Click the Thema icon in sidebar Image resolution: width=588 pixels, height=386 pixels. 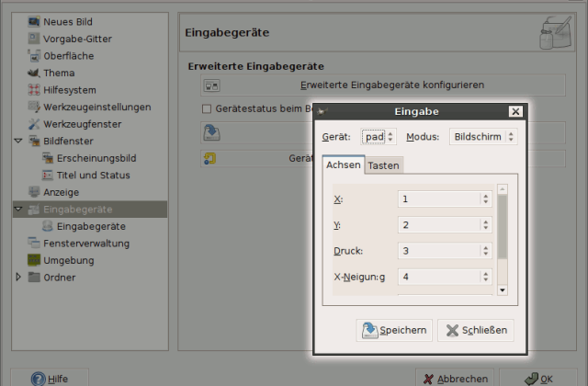(x=34, y=73)
